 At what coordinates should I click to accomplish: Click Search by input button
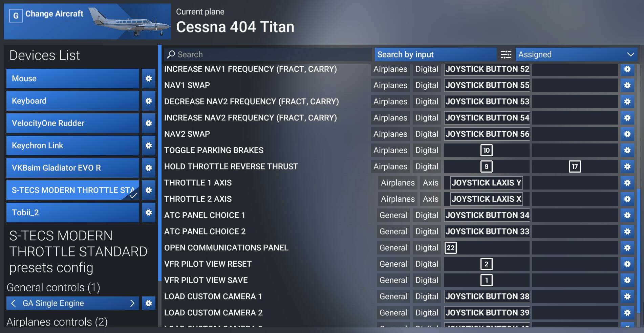tap(435, 54)
